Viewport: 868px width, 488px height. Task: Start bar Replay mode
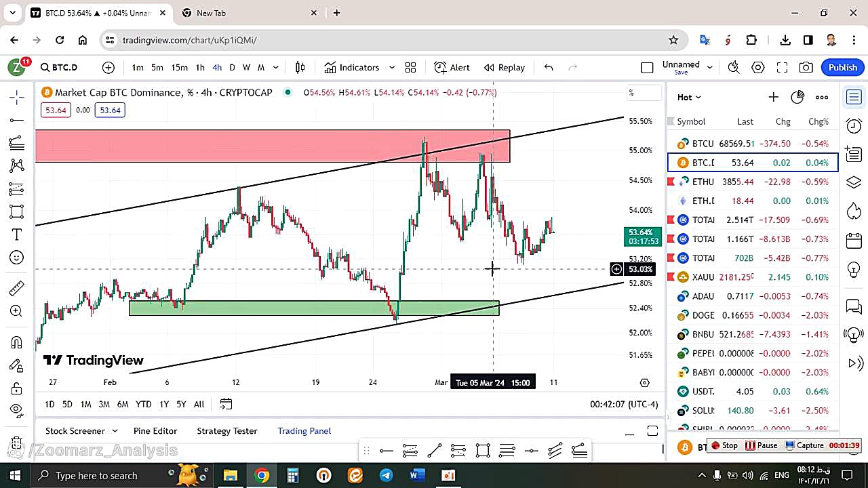(x=505, y=67)
